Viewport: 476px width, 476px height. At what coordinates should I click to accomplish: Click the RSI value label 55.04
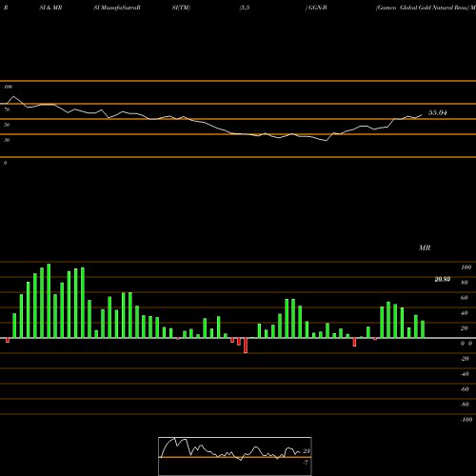coord(438,112)
